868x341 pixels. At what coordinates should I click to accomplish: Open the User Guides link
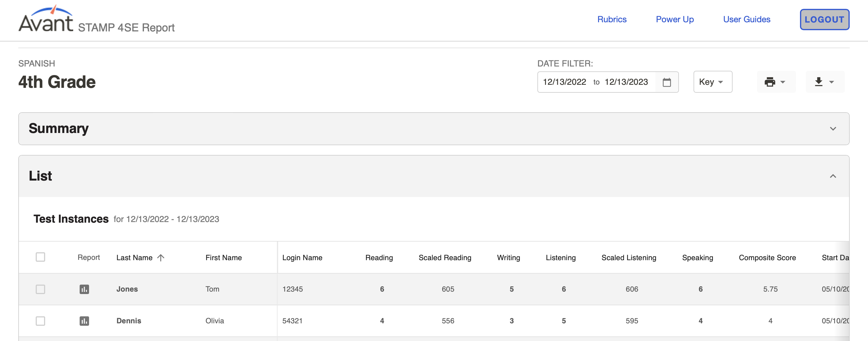click(746, 19)
